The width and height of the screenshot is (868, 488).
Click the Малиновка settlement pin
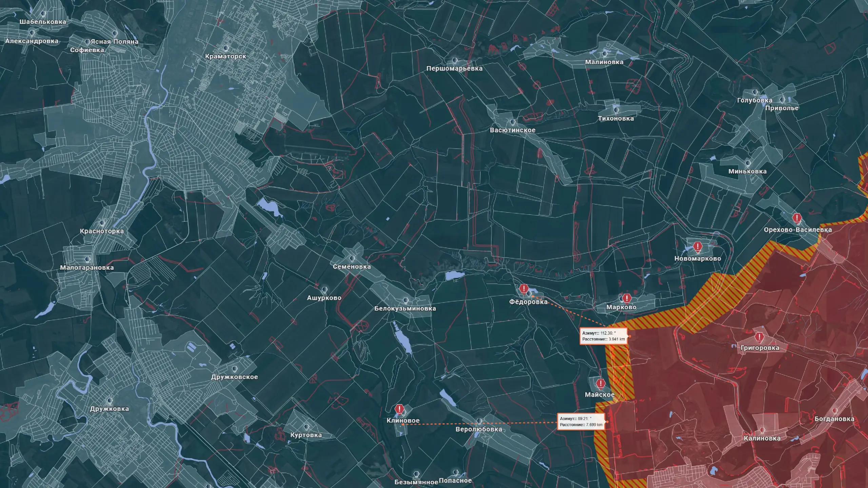tap(605, 54)
